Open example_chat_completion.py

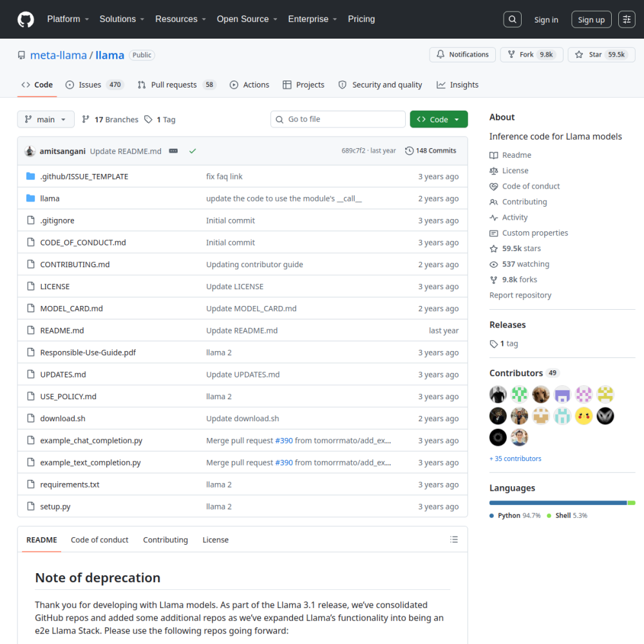pyautogui.click(x=91, y=440)
